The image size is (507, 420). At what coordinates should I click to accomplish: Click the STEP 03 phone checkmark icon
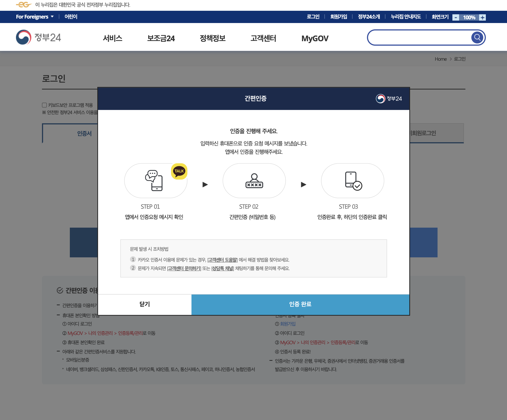[x=353, y=181]
